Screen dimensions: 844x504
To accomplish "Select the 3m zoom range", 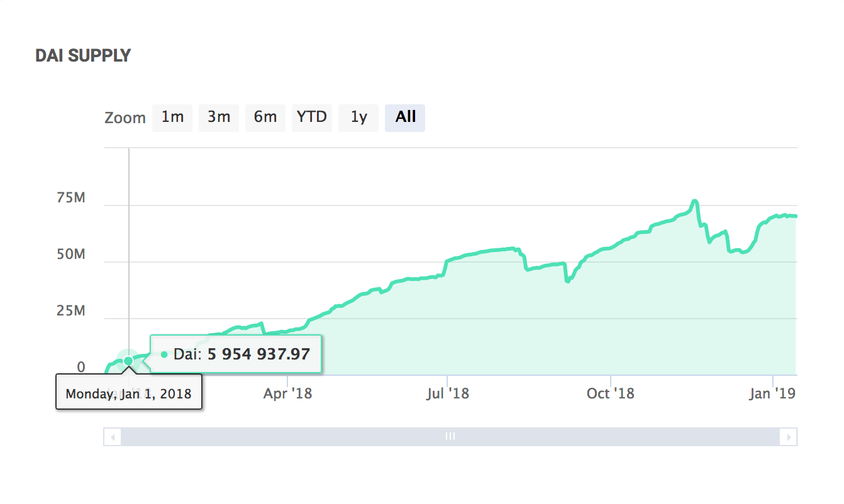I will click(x=219, y=118).
